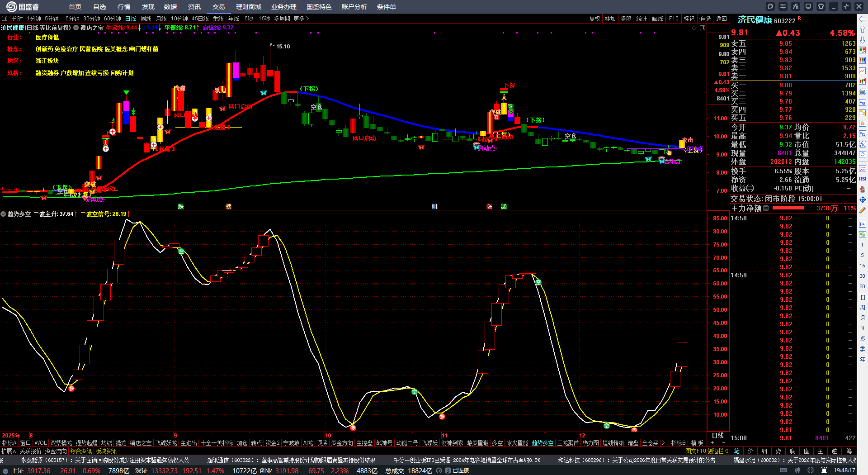Screen dimensions: 868x475
Task: Click the blue up arrow in right sidebar
Action: pos(863,29)
